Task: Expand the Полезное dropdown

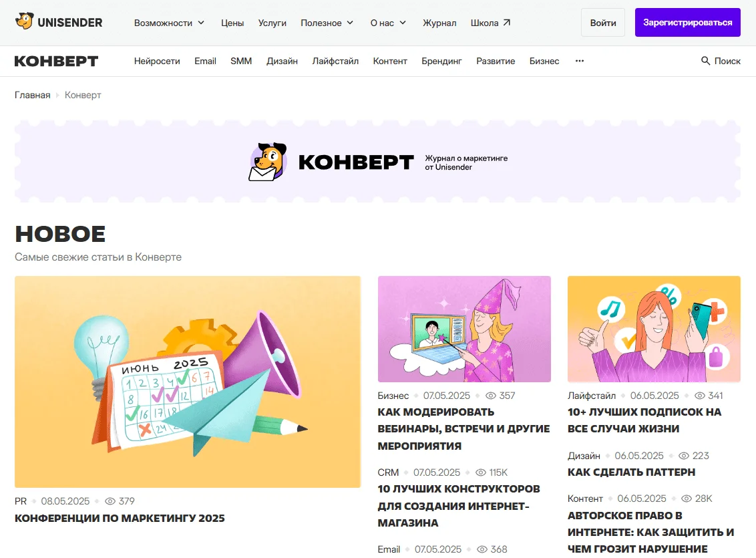Action: pos(327,23)
